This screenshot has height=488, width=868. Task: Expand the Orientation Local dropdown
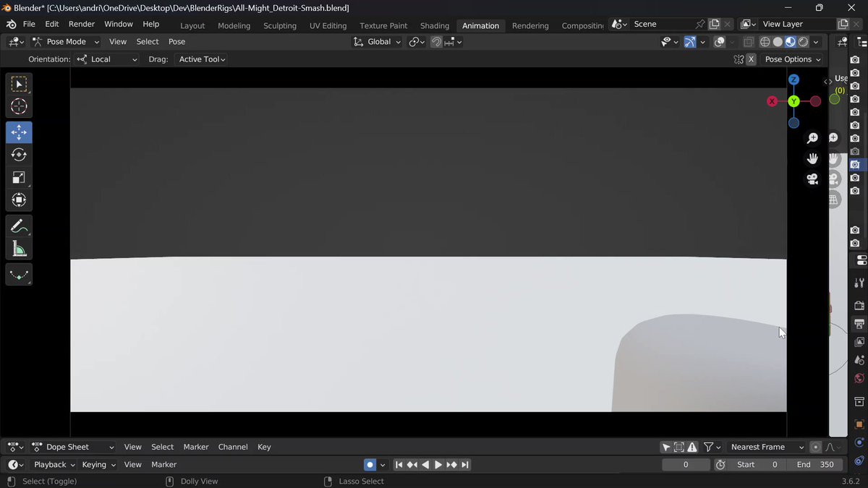click(x=107, y=59)
